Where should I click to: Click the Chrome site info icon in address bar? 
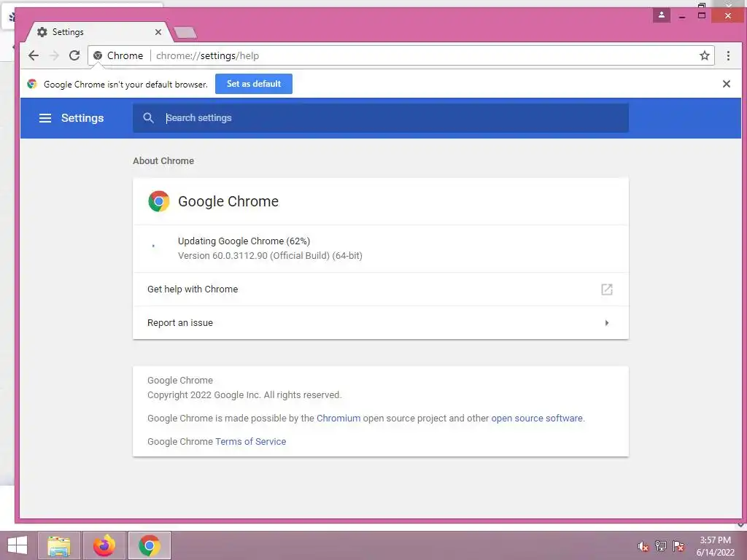(x=98, y=55)
